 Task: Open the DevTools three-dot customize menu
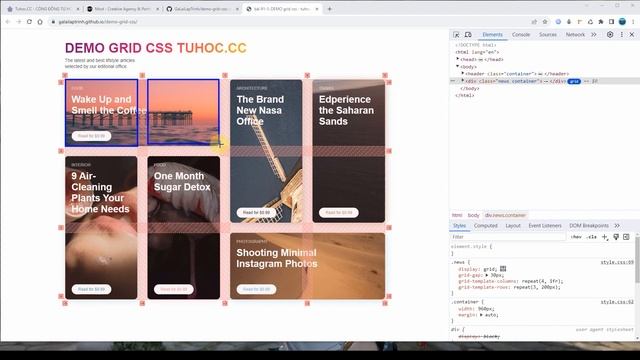(x=622, y=35)
